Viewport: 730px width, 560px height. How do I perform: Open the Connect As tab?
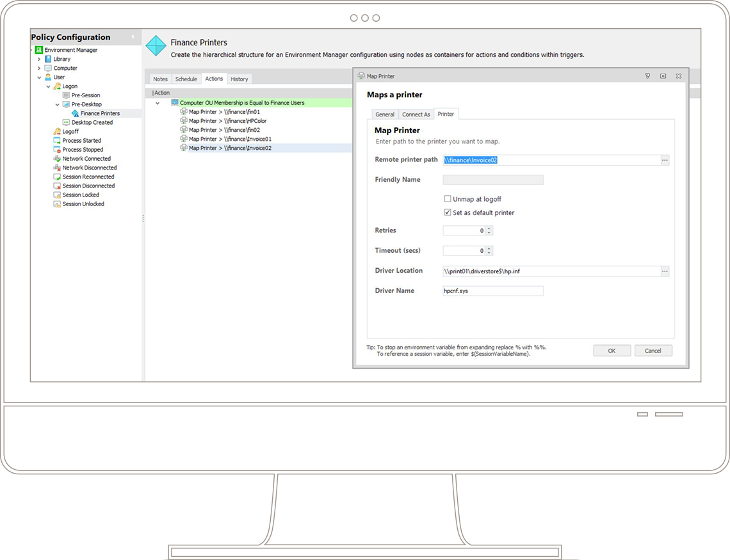[416, 115]
